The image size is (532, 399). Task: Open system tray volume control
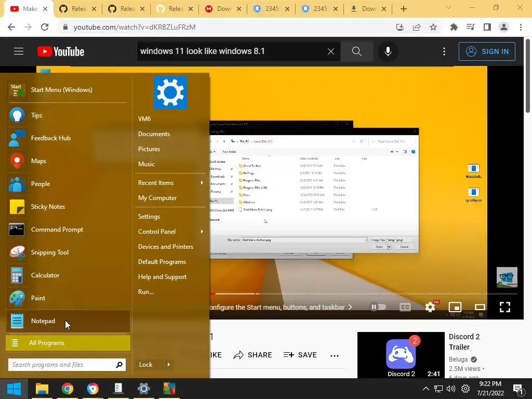tap(451, 389)
